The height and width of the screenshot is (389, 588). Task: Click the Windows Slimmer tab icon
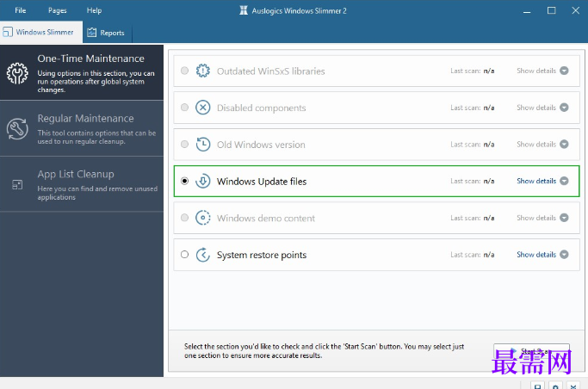(x=8, y=32)
